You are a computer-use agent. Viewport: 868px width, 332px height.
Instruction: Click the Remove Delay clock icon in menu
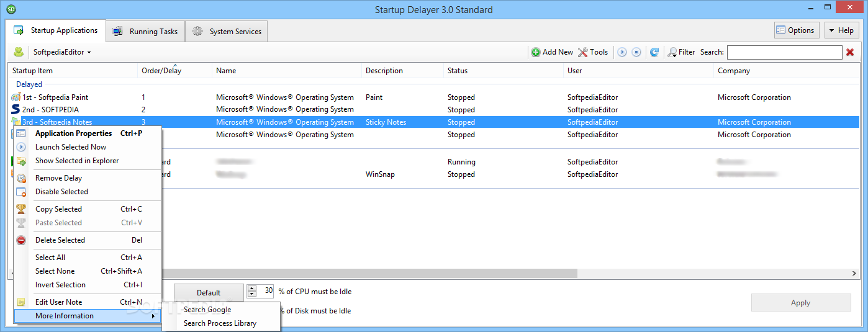point(21,178)
